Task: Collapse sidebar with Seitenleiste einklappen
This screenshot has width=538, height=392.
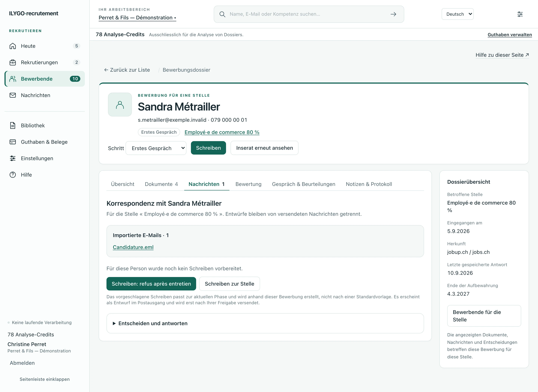Action: pos(45,379)
